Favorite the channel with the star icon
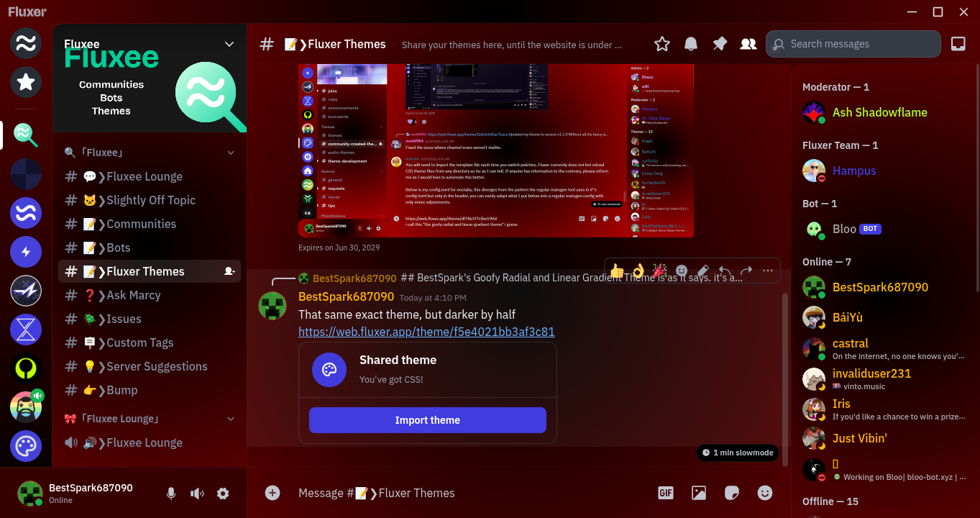The width and height of the screenshot is (980, 518). pyautogui.click(x=662, y=44)
